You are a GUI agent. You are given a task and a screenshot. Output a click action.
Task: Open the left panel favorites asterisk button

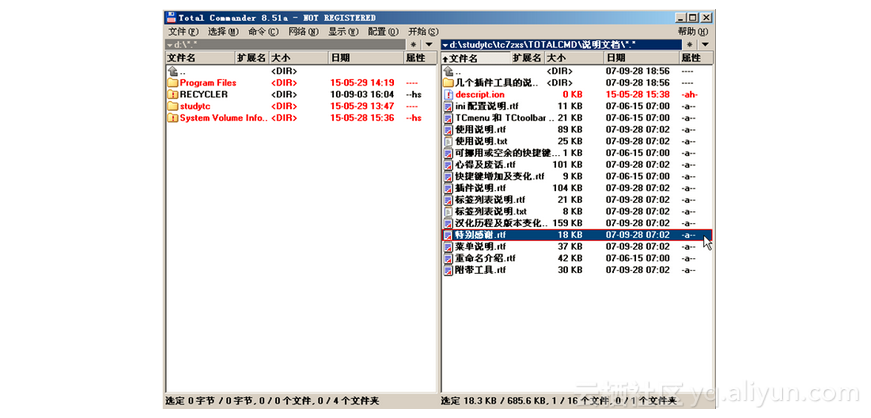point(414,44)
